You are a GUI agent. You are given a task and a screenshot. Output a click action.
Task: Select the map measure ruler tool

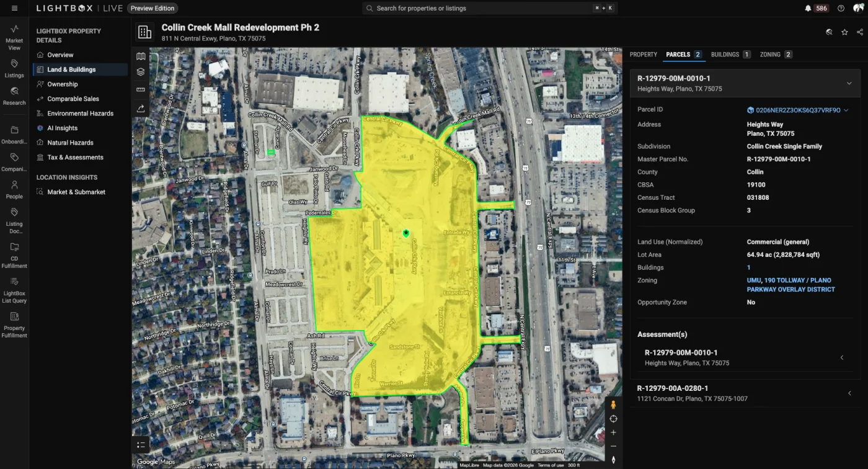[x=141, y=90]
